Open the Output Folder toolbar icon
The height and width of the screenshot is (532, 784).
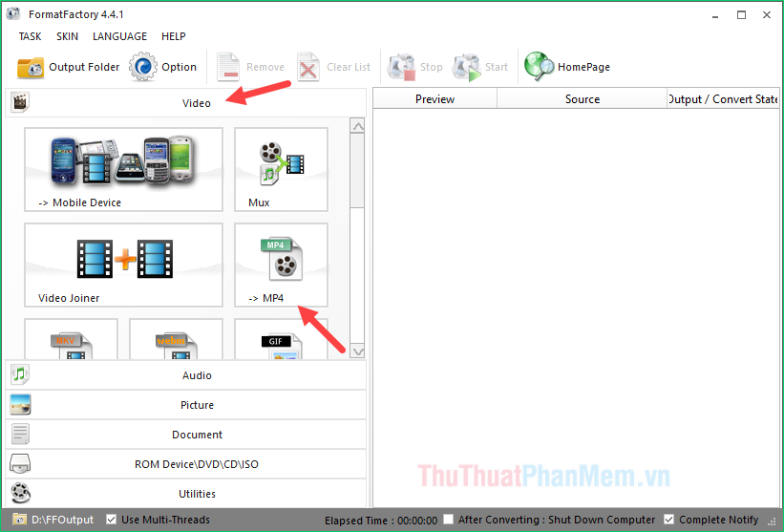tap(31, 67)
